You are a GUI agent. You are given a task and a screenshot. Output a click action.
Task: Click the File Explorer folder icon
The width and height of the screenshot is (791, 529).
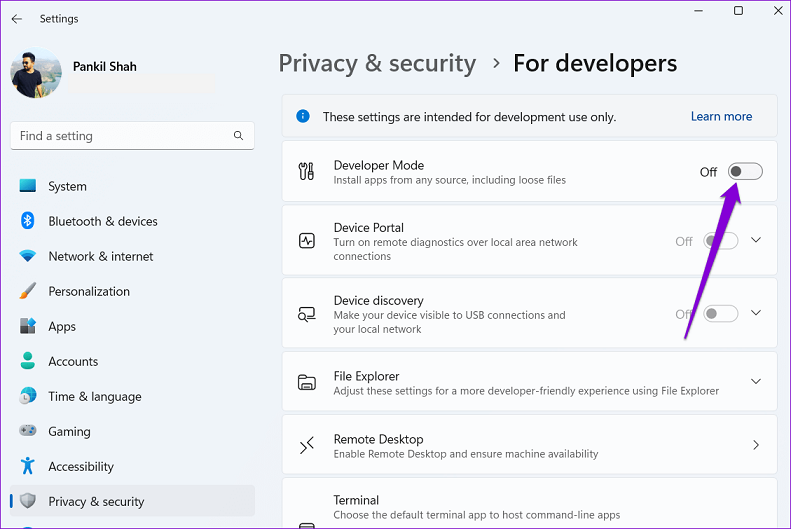pyautogui.click(x=307, y=383)
